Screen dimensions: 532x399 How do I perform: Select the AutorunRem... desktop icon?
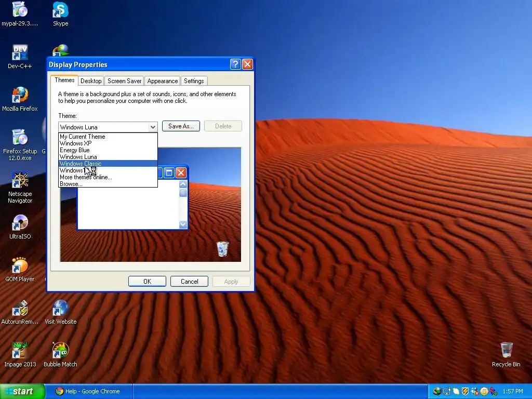coord(20,312)
